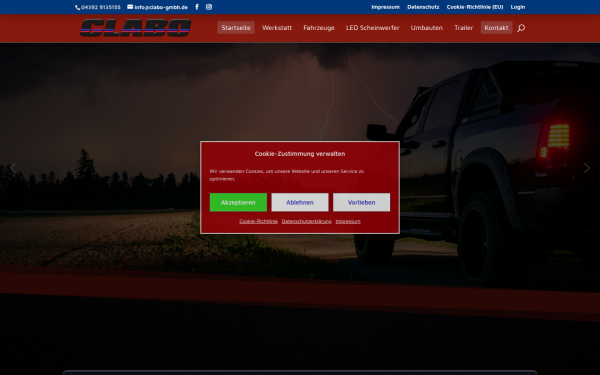
Task: Open the Instagram profile icon
Action: (209, 7)
